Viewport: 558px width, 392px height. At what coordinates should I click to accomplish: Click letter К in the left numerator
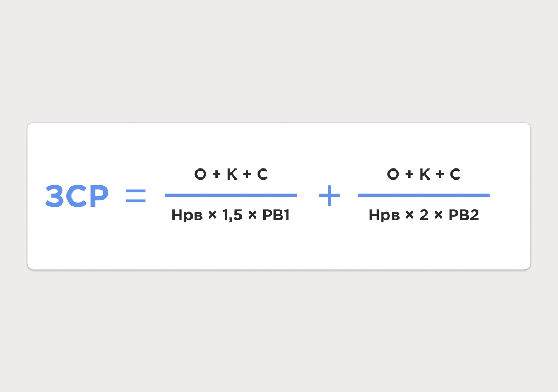click(x=232, y=175)
